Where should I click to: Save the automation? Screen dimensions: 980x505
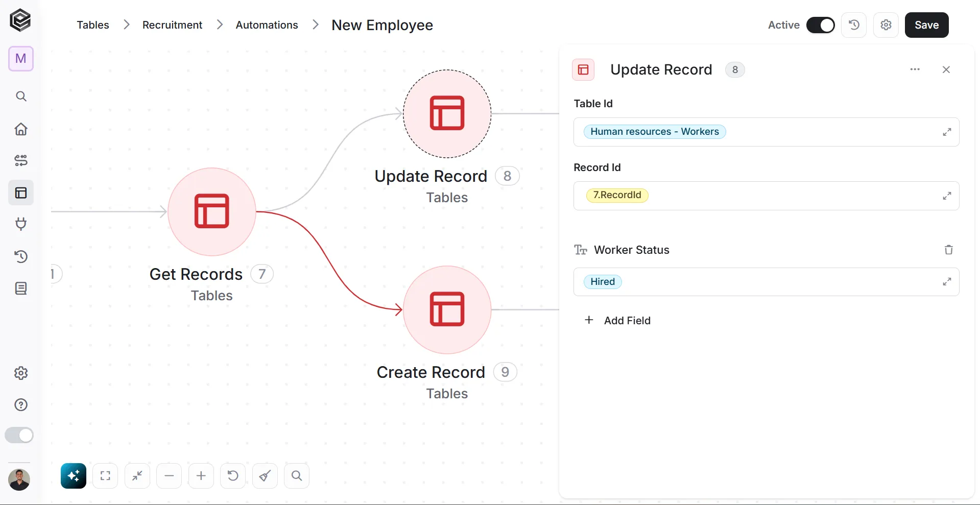coord(926,25)
